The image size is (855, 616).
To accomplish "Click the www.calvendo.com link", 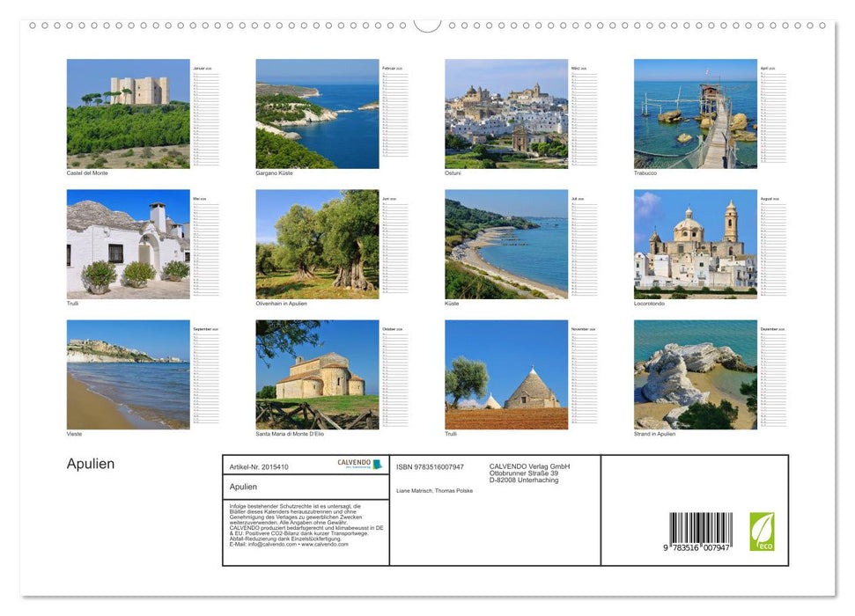I will [x=328, y=544].
